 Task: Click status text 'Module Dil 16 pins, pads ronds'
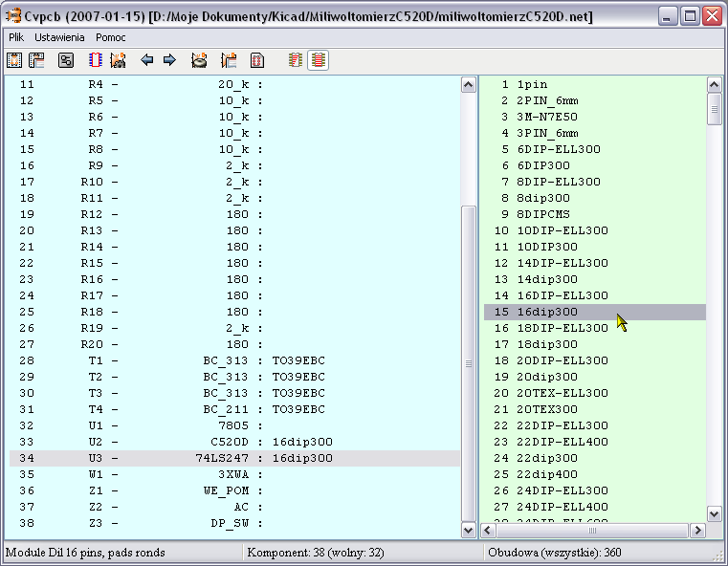tap(85, 553)
